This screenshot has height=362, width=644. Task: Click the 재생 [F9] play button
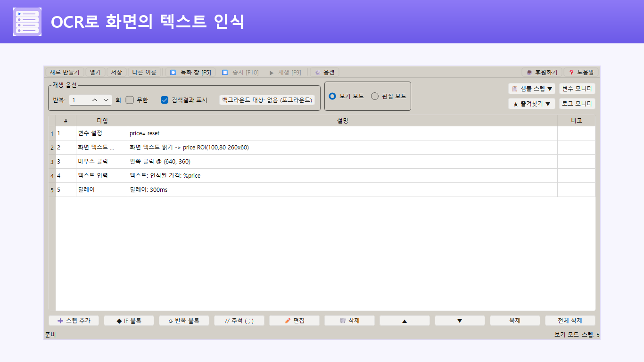coord(285,72)
